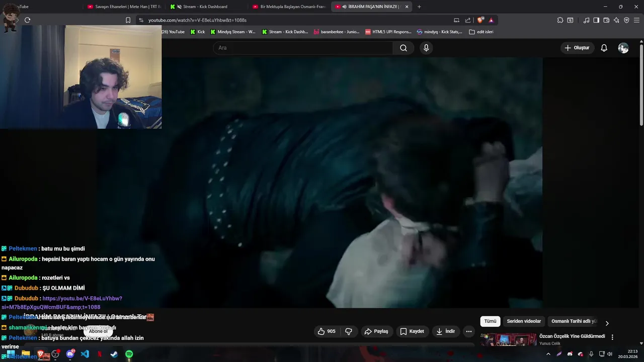Open the Brave Shields lion icon
The height and width of the screenshot is (362, 644).
coord(480,20)
